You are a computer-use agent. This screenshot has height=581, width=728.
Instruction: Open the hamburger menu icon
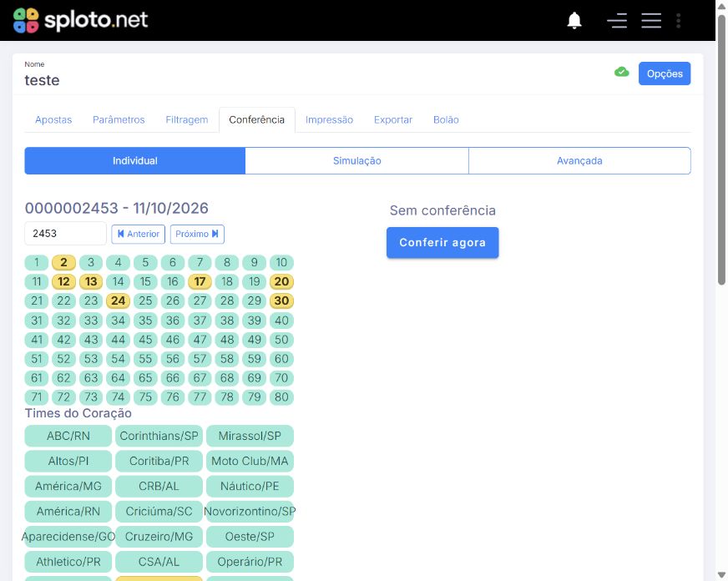[651, 20]
